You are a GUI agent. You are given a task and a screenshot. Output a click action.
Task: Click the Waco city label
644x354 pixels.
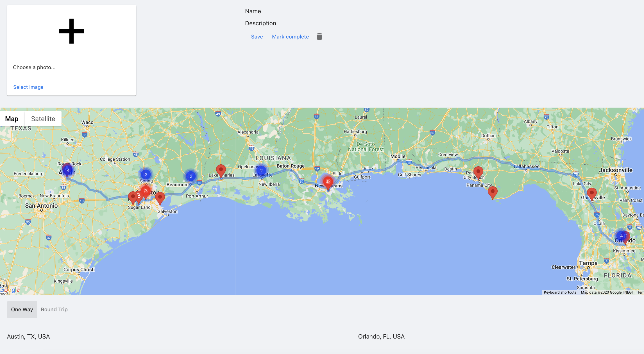point(87,122)
